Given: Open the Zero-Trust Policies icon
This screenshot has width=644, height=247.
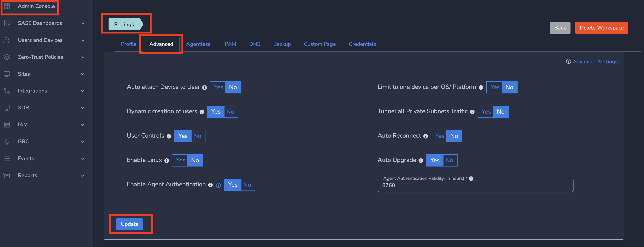Looking at the screenshot, I should click(x=7, y=57).
